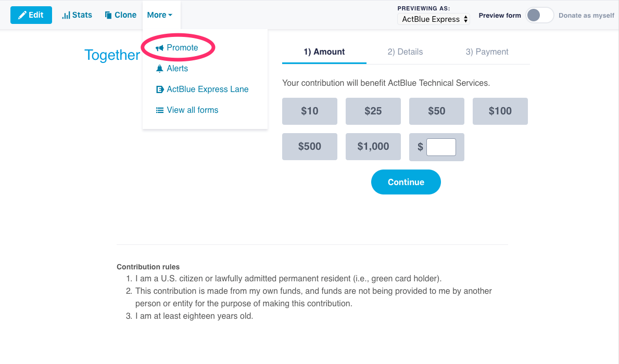This screenshot has height=364, width=619.
Task: Click the bar chart Stats icon
Action: coord(66,16)
